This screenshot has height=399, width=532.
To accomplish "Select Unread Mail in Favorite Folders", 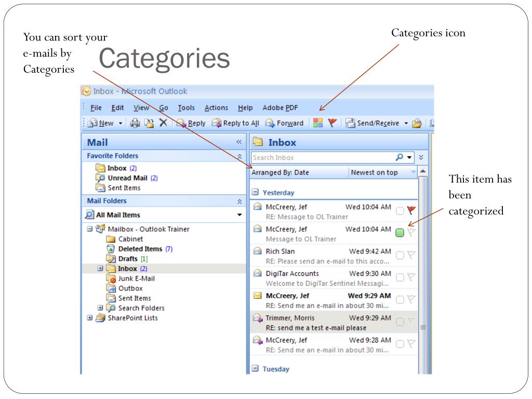I will point(128,178).
